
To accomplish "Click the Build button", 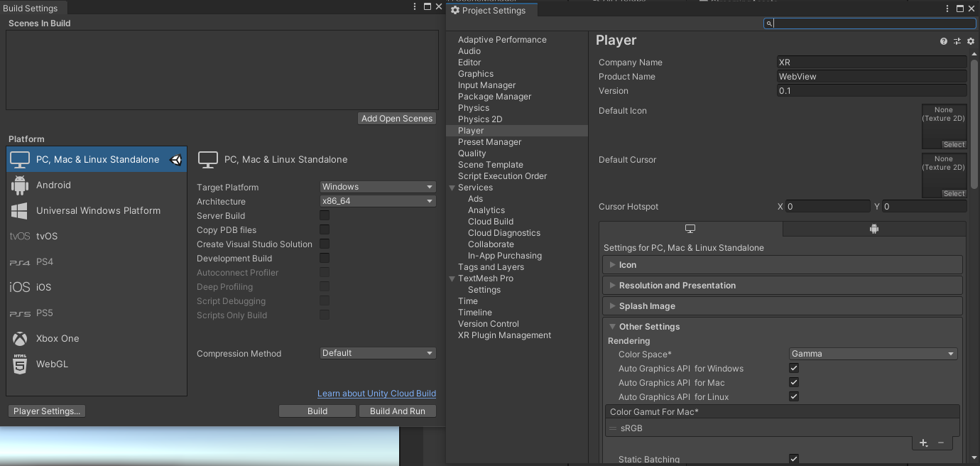I will click(317, 411).
